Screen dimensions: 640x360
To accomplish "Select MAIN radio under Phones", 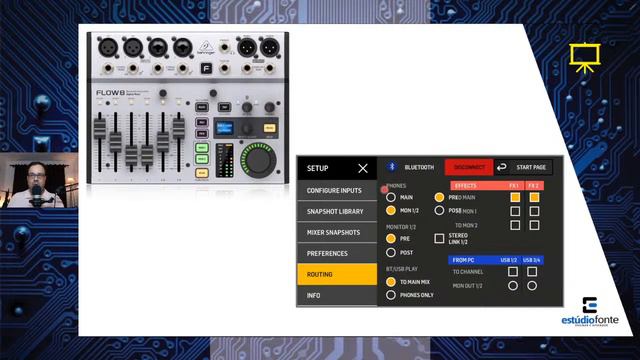I will coord(391,198).
